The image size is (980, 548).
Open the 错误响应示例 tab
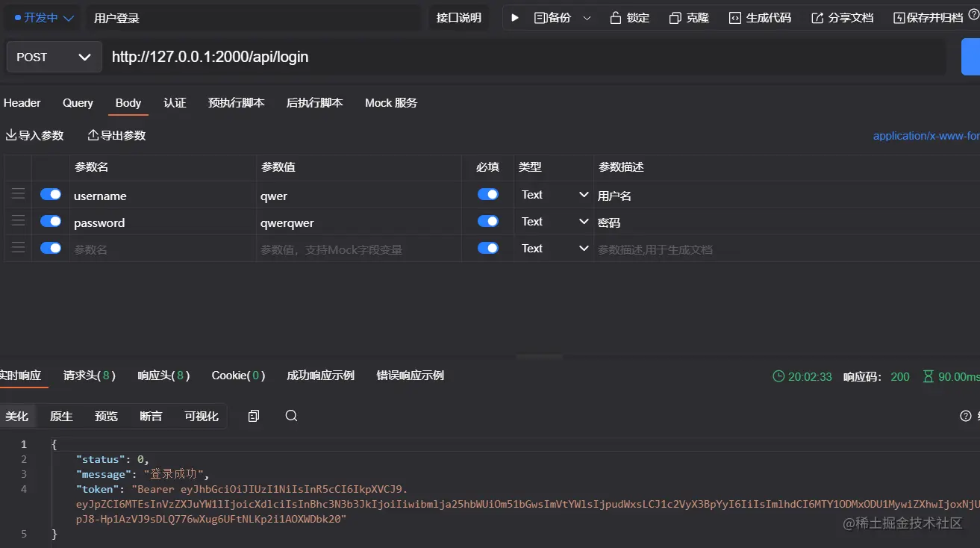(410, 376)
